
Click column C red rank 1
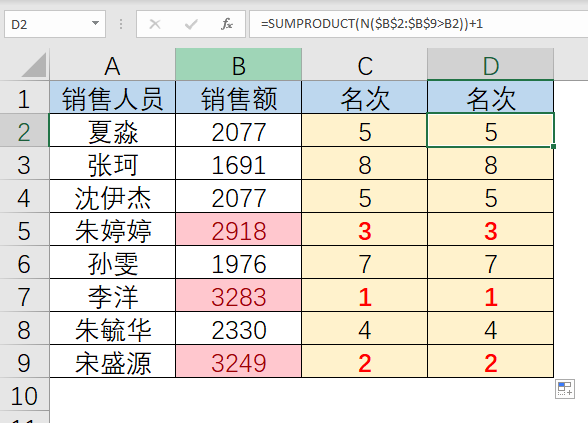[364, 295]
